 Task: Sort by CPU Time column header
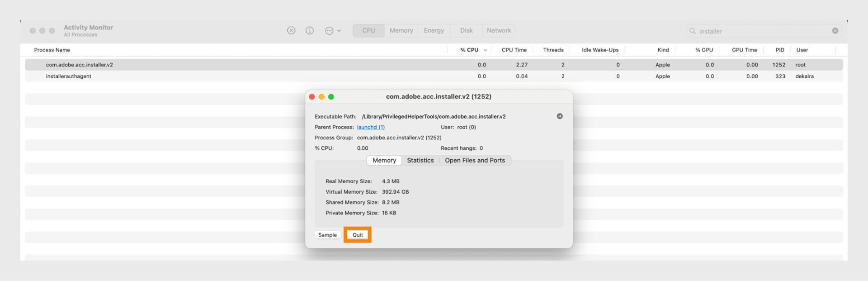pos(514,50)
